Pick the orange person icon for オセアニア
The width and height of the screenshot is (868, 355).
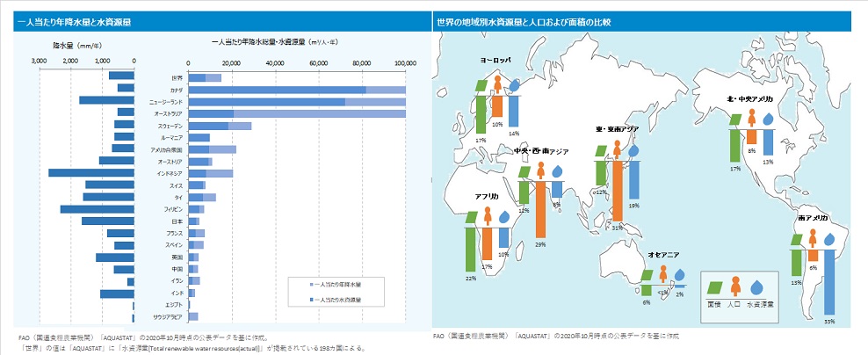pos(663,274)
